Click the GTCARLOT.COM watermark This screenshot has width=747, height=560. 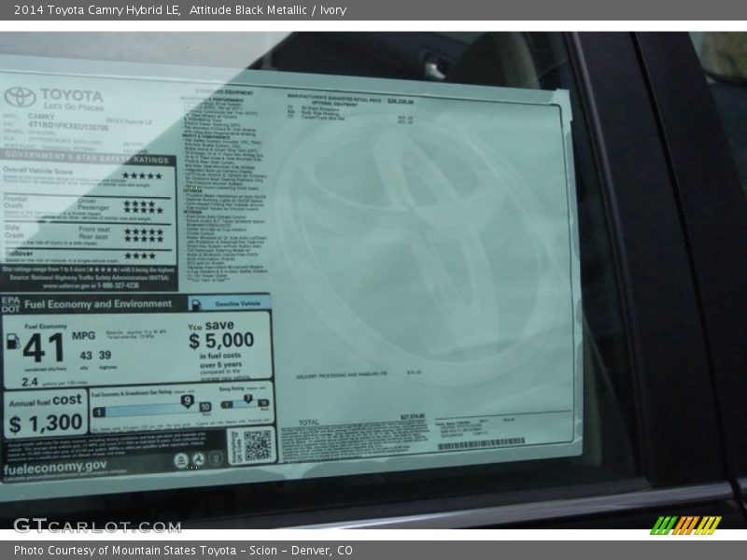click(97, 525)
